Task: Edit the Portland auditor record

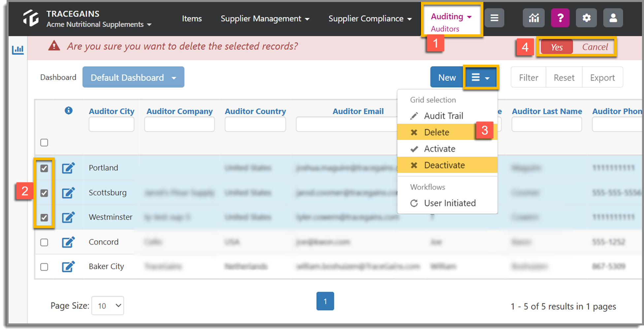Action: click(x=68, y=168)
